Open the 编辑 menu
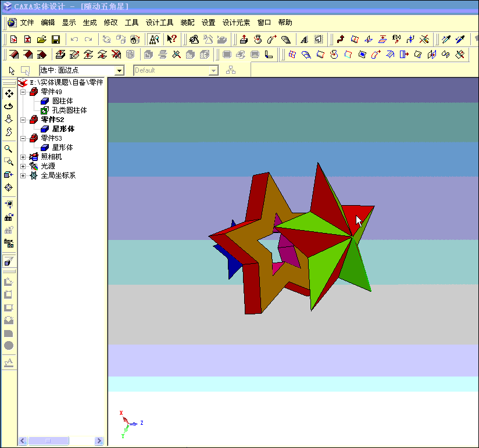This screenshot has height=448, width=479. pyautogui.click(x=48, y=23)
